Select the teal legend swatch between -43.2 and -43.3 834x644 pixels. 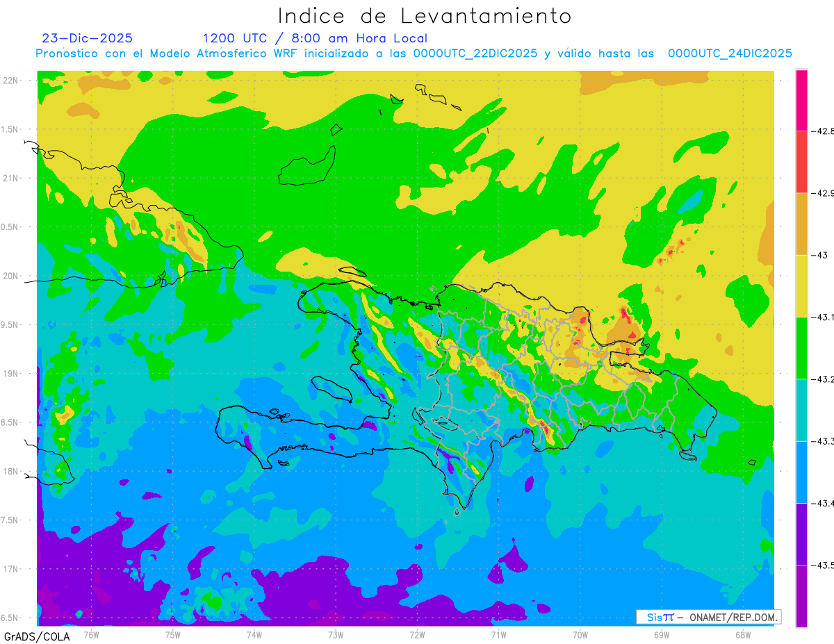click(801, 410)
